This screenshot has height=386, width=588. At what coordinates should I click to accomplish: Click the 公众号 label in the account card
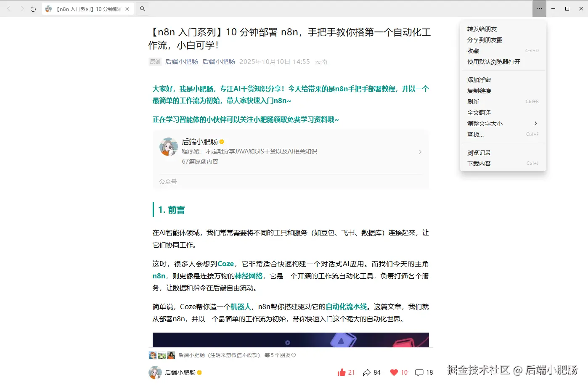(x=168, y=182)
